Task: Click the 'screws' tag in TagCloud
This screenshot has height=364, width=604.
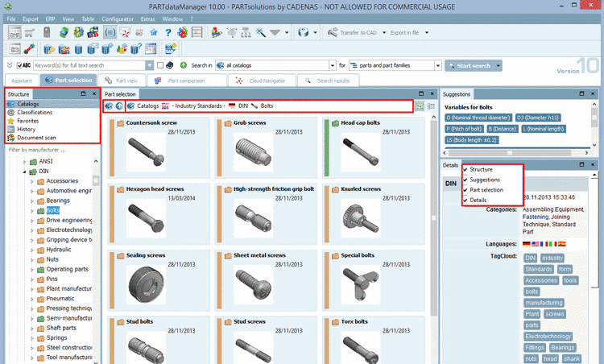Action: point(555,314)
